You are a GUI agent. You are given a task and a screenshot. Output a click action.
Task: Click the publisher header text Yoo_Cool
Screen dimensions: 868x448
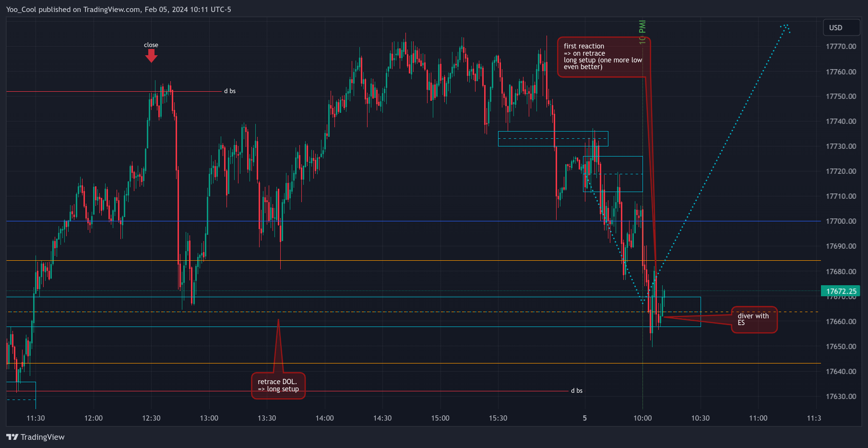[x=21, y=10]
